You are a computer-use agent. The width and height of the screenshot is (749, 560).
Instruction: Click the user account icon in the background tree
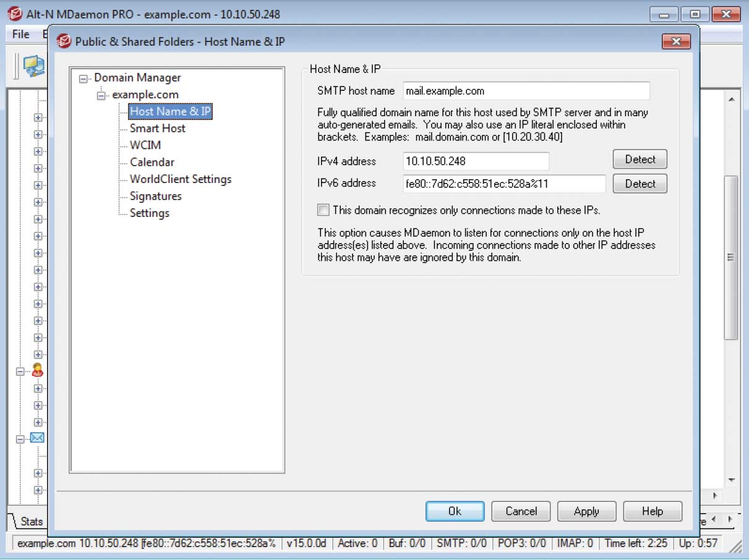38,370
